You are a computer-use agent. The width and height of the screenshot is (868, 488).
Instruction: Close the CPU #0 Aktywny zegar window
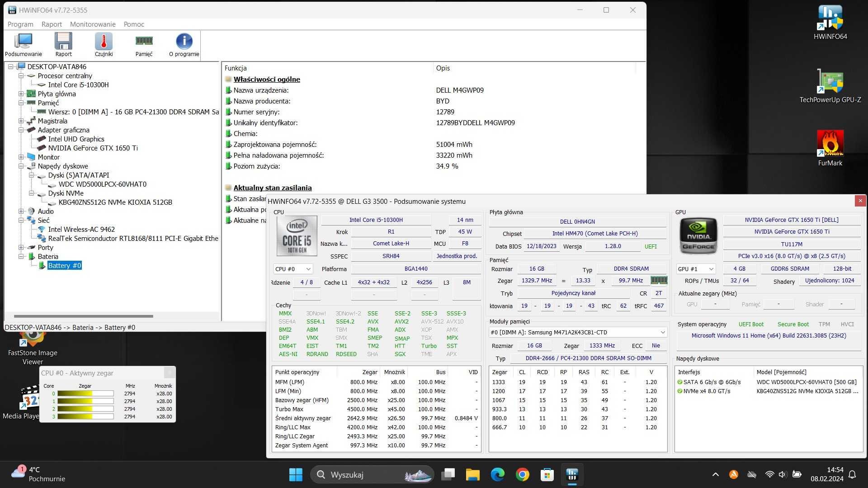tap(169, 372)
